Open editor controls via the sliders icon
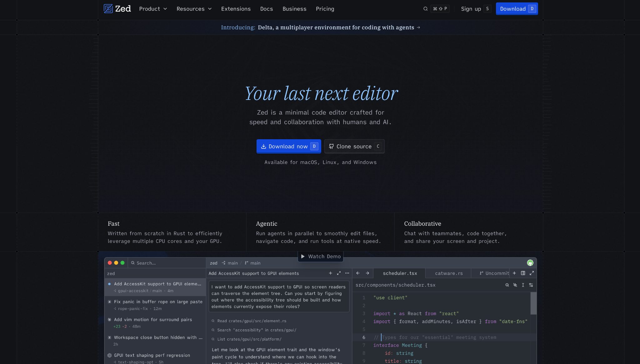The image size is (640, 364). 531,285
